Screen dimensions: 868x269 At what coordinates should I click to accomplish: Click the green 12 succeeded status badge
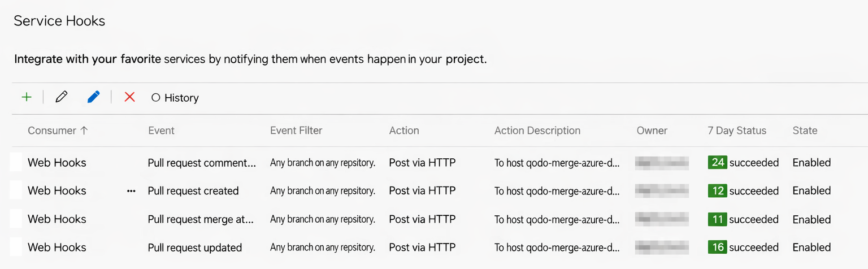pyautogui.click(x=718, y=191)
